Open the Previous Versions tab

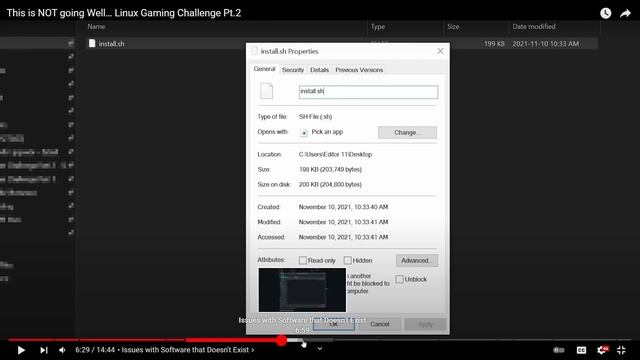(359, 70)
